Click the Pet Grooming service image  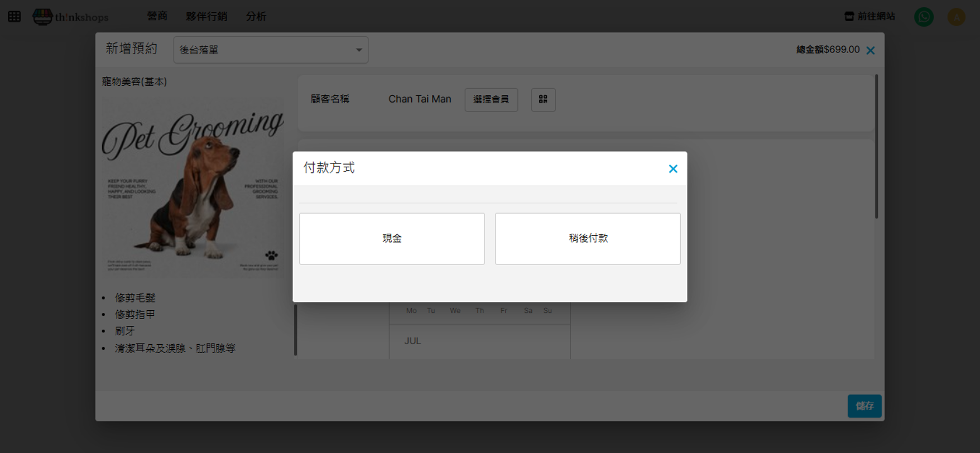(193, 187)
